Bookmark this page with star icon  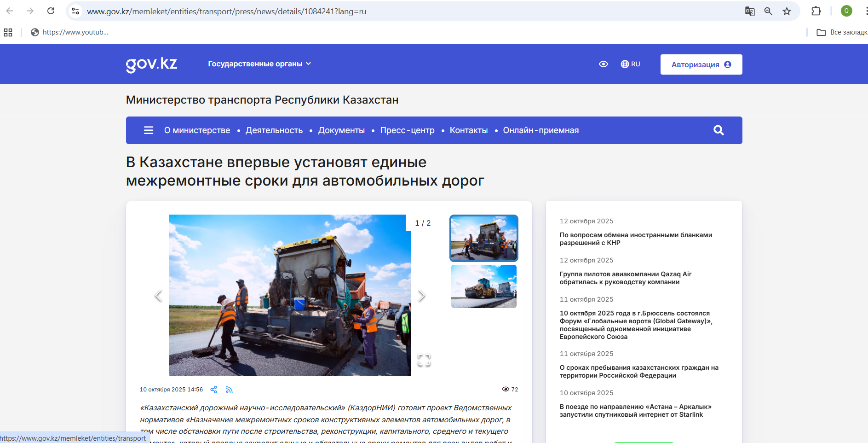click(x=787, y=12)
